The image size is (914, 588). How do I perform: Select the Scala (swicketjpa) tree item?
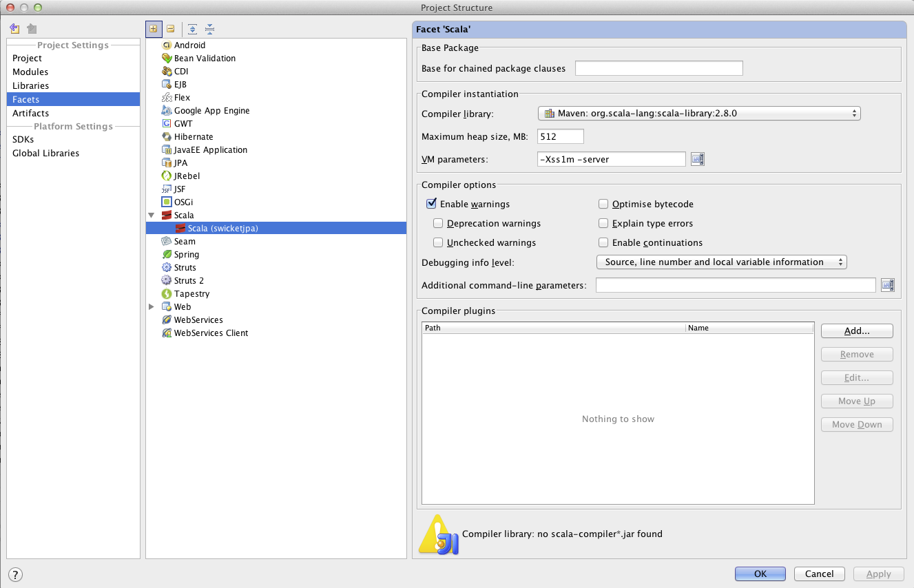pyautogui.click(x=276, y=229)
